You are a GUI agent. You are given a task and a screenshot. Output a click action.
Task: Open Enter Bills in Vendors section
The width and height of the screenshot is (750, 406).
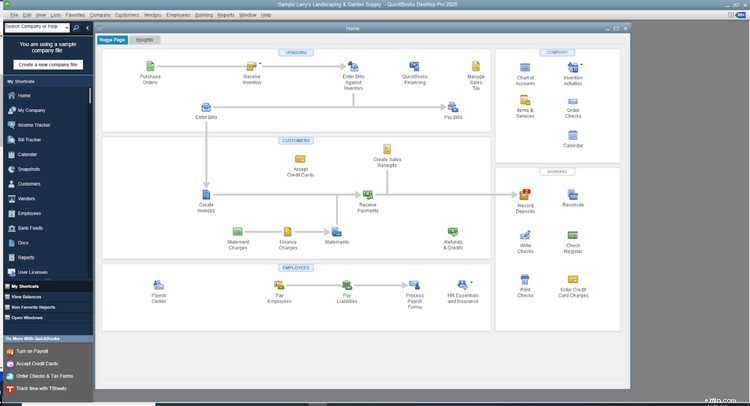(206, 107)
